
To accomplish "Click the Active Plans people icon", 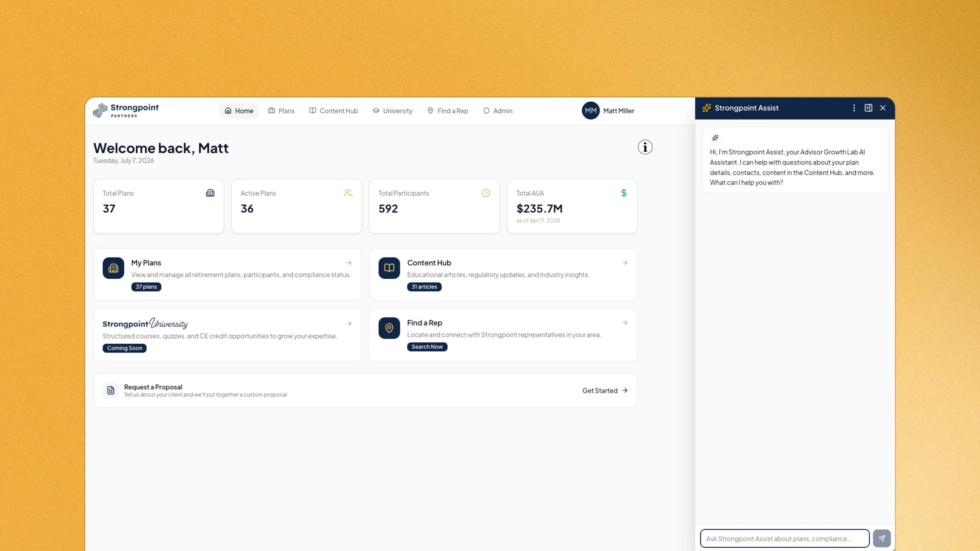I will [x=348, y=193].
